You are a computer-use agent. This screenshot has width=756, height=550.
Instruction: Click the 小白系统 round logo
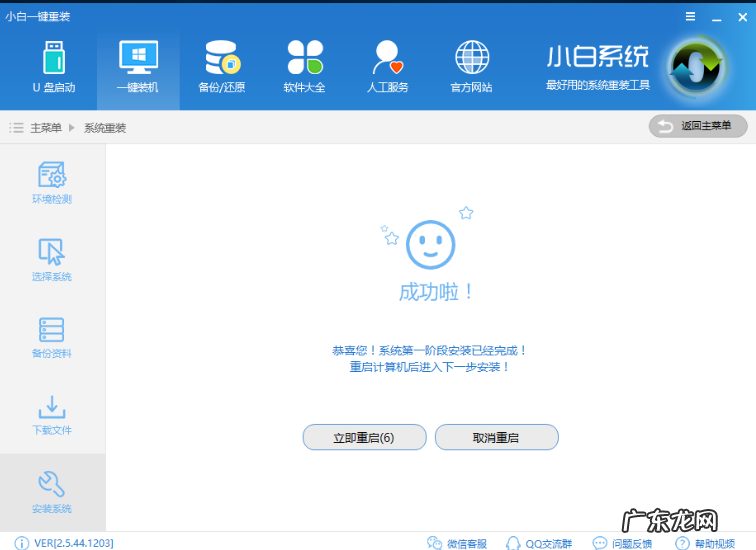pyautogui.click(x=696, y=67)
